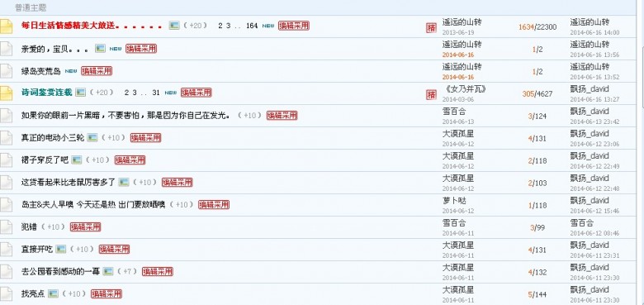Click reply count 305 on 诗词鉴赏连载 row
This screenshot has height=305, width=644.
[x=528, y=93]
